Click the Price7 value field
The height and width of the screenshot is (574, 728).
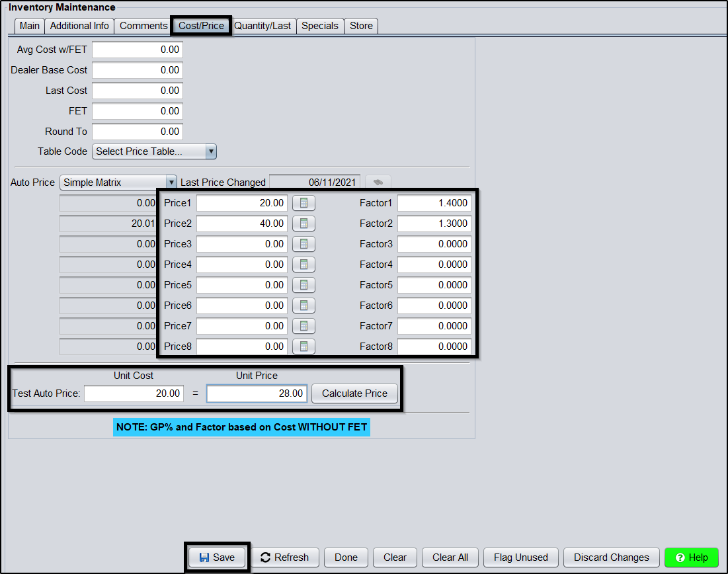pyautogui.click(x=242, y=325)
